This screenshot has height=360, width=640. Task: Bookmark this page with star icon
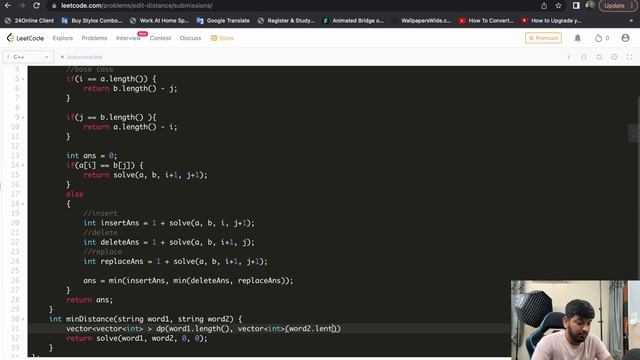558,6
